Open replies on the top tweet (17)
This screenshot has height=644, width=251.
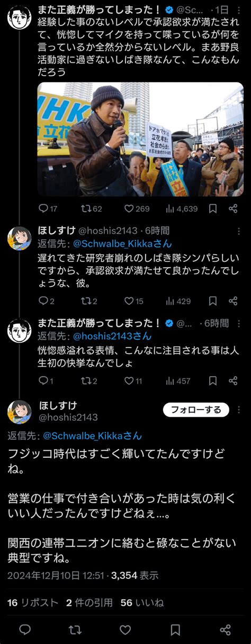pos(48,208)
